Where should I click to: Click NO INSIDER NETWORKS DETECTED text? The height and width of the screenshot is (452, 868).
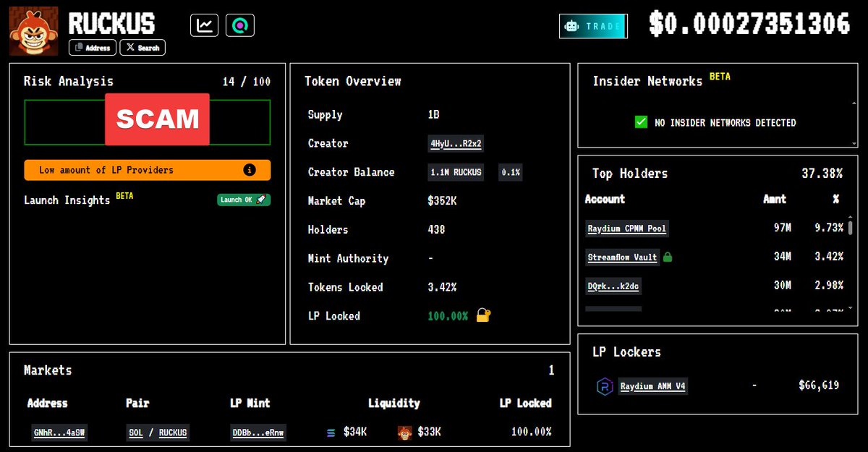[726, 123]
